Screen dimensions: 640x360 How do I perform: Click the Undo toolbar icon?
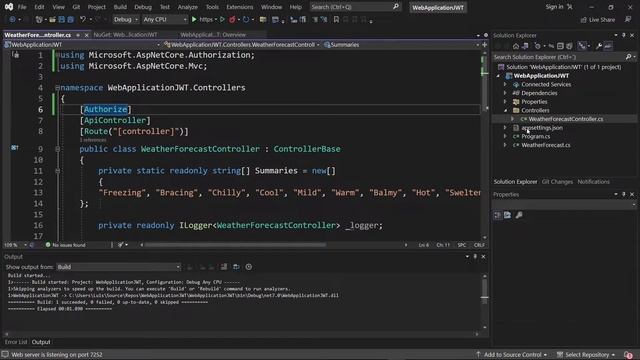pos(83,20)
